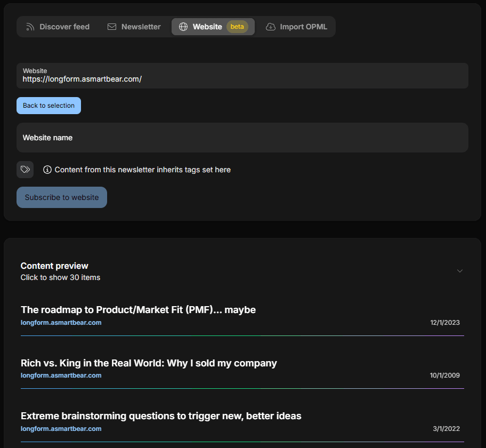Image resolution: width=486 pixels, height=448 pixels.
Task: Open "The roadmap to Product/Market Fit" article
Action: click(x=138, y=310)
